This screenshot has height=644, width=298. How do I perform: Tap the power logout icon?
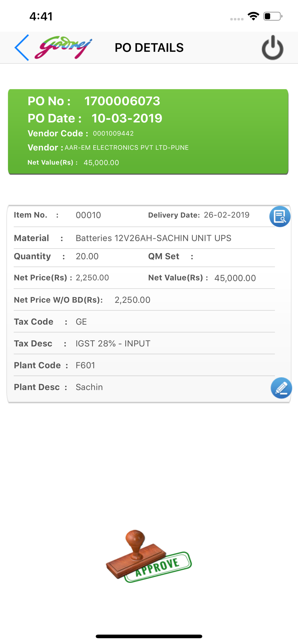tap(273, 48)
